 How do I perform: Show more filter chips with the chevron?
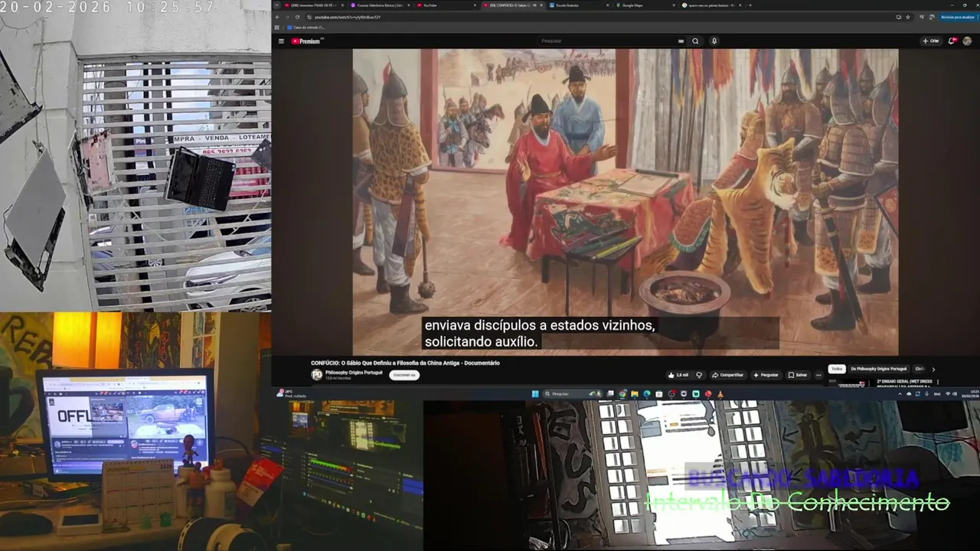tap(933, 370)
